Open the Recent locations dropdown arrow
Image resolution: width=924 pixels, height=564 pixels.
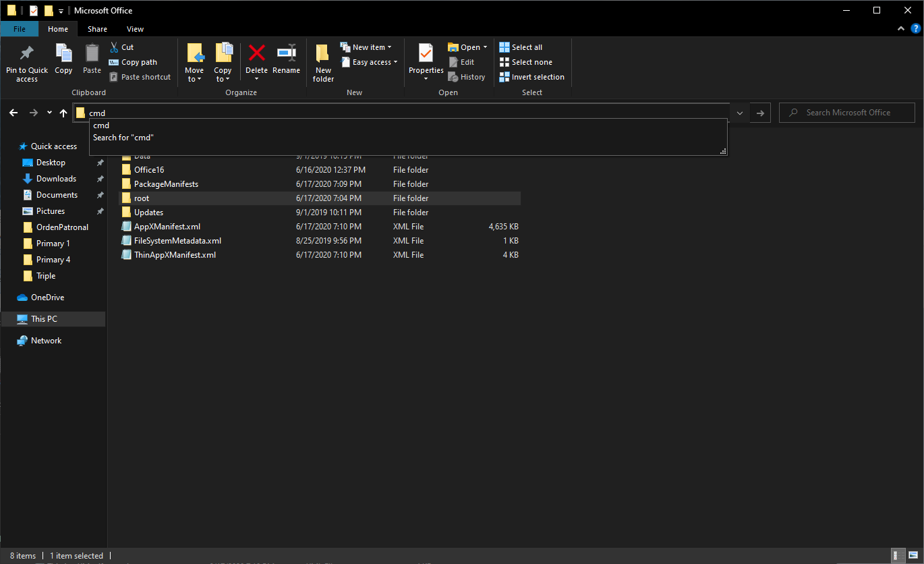tap(49, 113)
